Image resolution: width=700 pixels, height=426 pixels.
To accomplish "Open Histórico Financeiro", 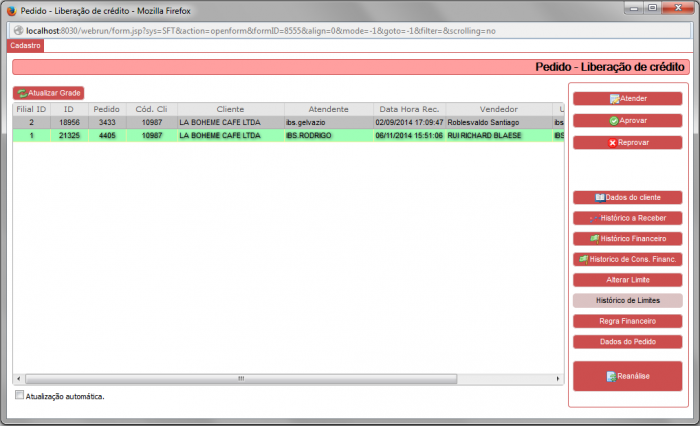I will tap(627, 238).
